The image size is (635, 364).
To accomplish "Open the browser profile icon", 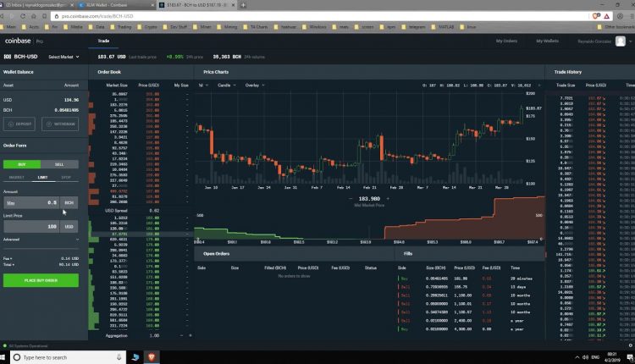I will (x=620, y=16).
